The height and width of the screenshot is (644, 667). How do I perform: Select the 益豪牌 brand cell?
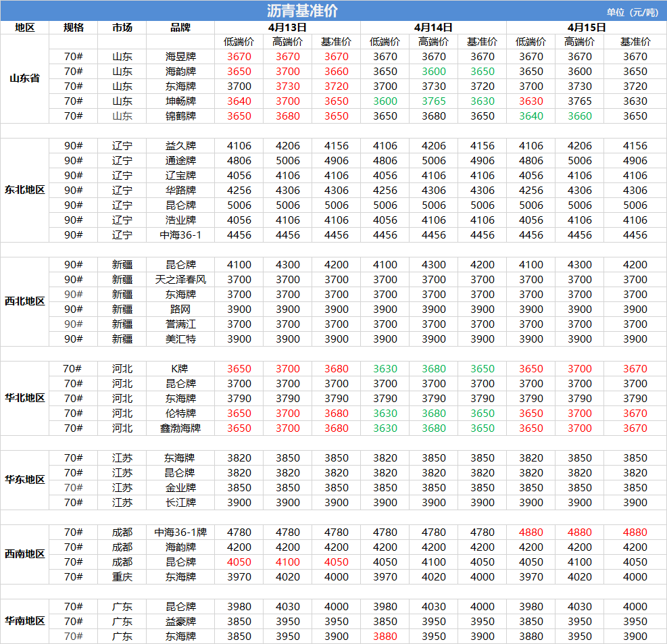pyautogui.click(x=180, y=621)
